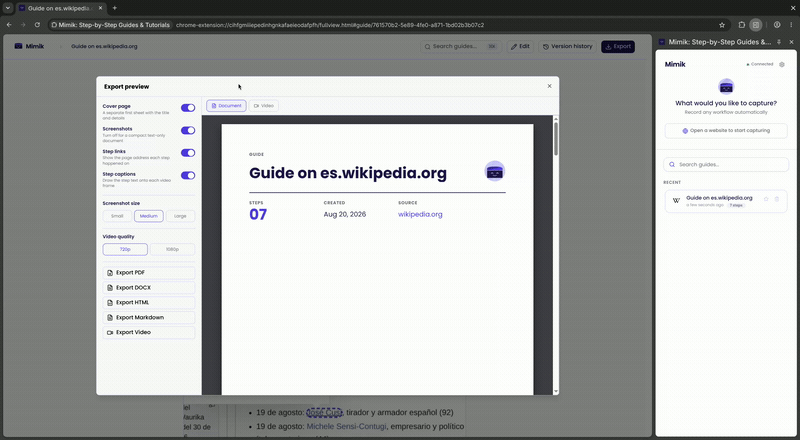The height and width of the screenshot is (440, 800).
Task: Click the Mimik logo in the header
Action: coord(29,46)
